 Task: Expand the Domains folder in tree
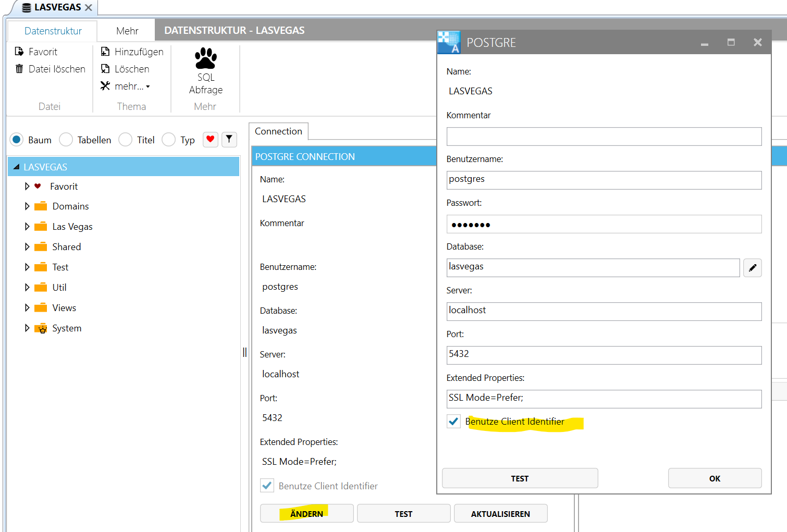(27, 206)
